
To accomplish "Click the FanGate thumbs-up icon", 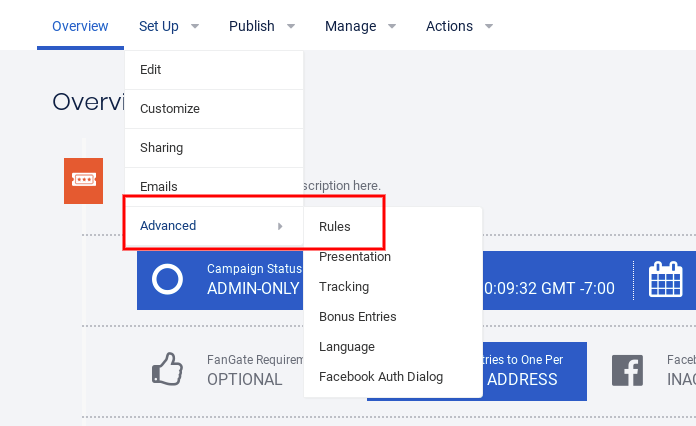I will pyautogui.click(x=167, y=370).
